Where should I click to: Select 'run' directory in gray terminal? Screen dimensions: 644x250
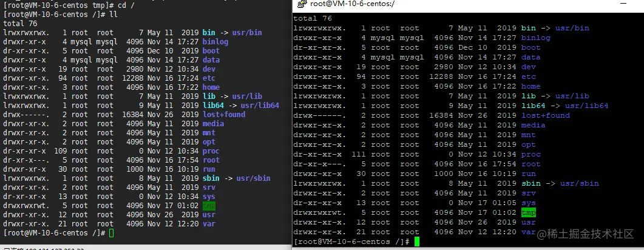209,169
